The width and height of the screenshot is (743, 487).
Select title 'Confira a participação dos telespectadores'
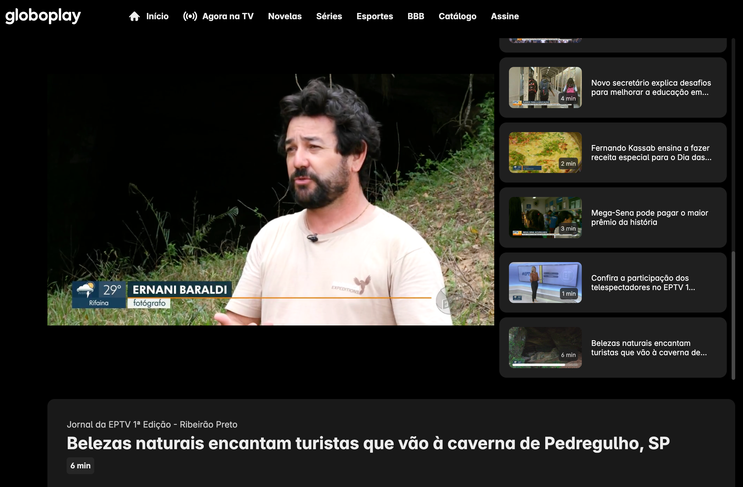pos(643,282)
